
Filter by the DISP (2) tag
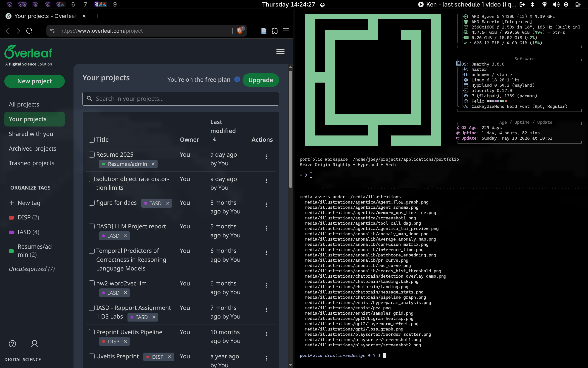click(x=24, y=217)
